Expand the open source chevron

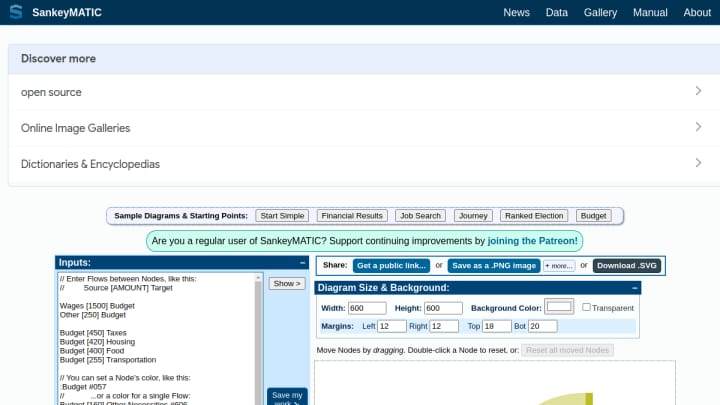(698, 91)
